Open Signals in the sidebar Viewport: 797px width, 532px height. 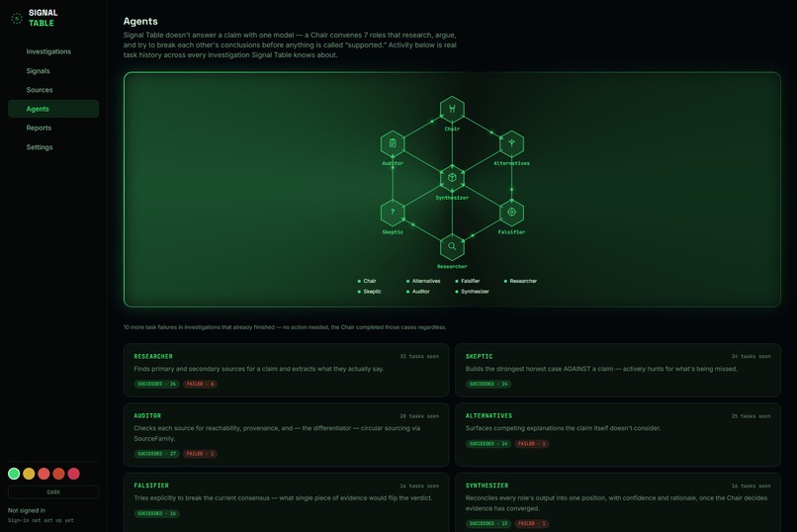click(x=53, y=70)
